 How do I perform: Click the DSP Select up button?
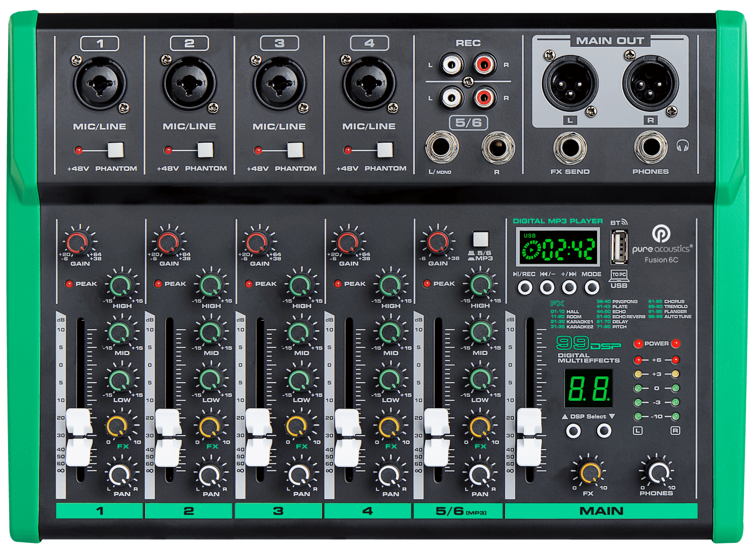coord(574,430)
